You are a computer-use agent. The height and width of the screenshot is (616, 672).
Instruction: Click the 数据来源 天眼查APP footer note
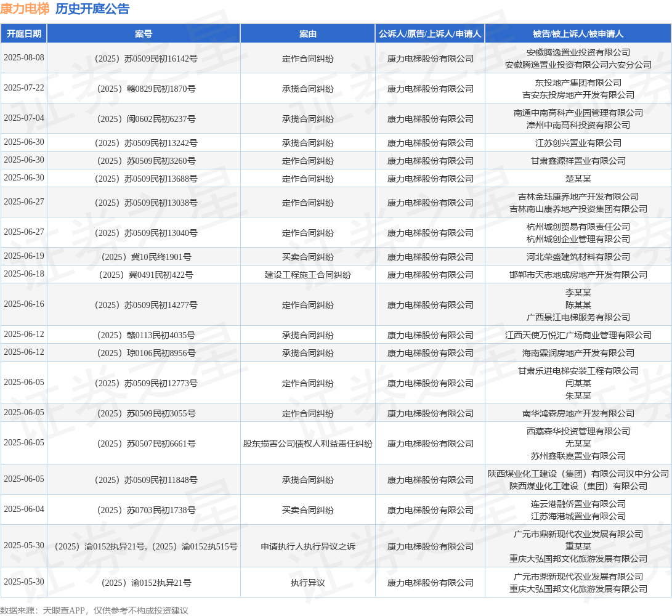[94, 610]
